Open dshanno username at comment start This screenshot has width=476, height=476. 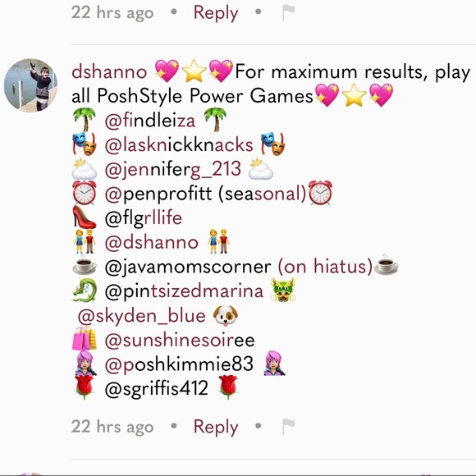[x=109, y=72]
